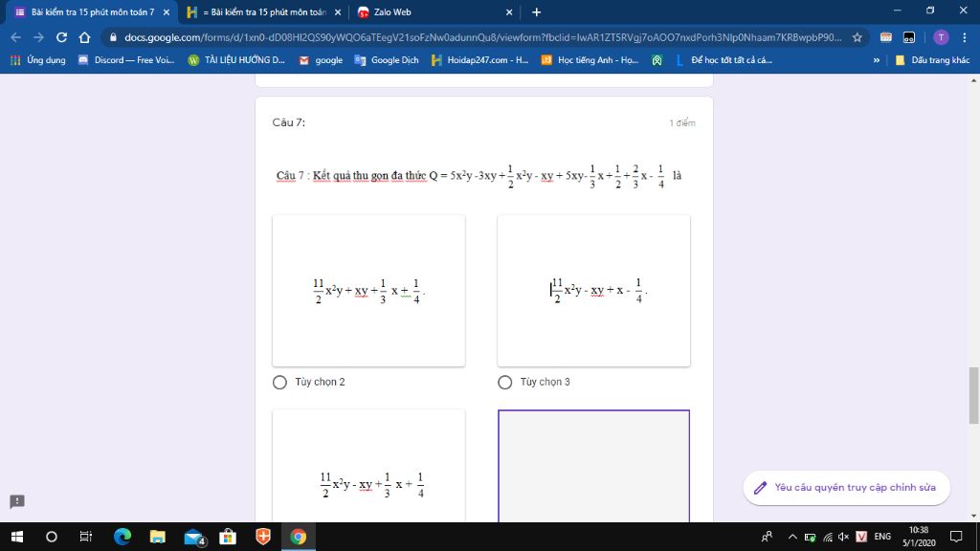Close the Zalo Web tab
The width and height of the screenshot is (980, 551).
point(509,11)
